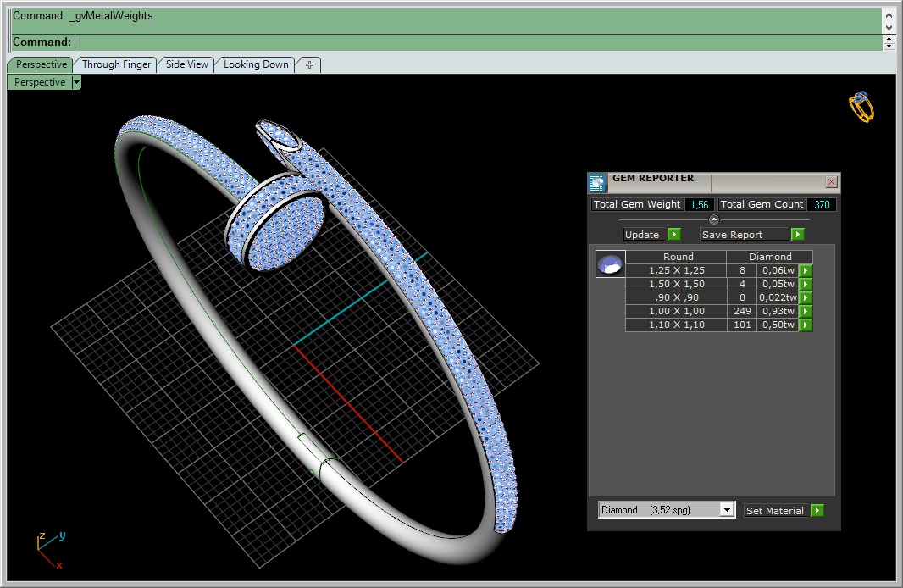This screenshot has height=588, width=903.
Task: Click the weight cell 0,05tw
Action: point(778,284)
